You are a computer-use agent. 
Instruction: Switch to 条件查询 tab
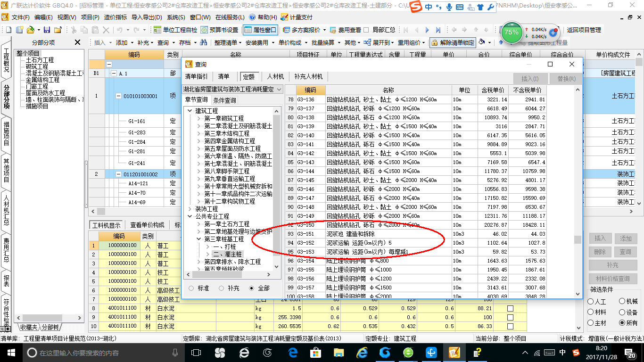click(224, 100)
